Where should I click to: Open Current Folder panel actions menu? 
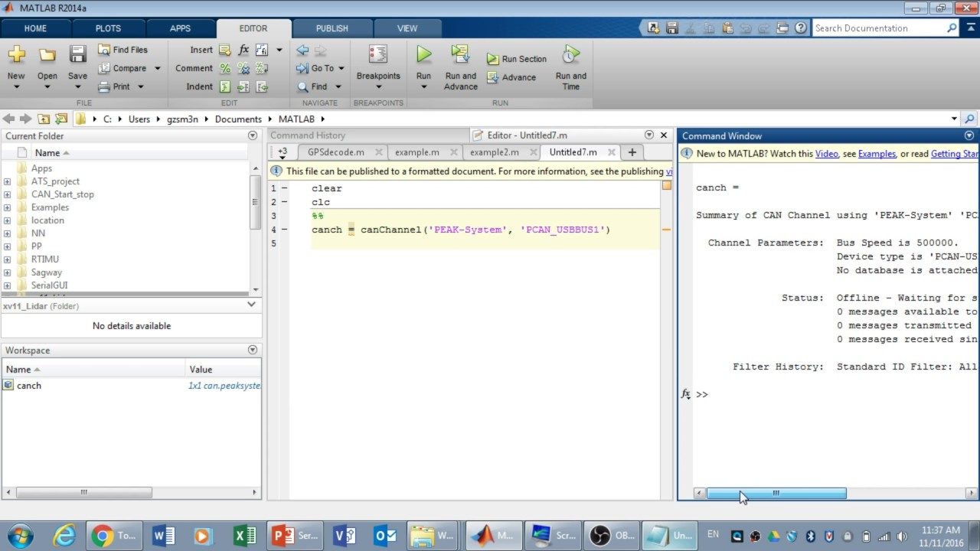point(253,135)
